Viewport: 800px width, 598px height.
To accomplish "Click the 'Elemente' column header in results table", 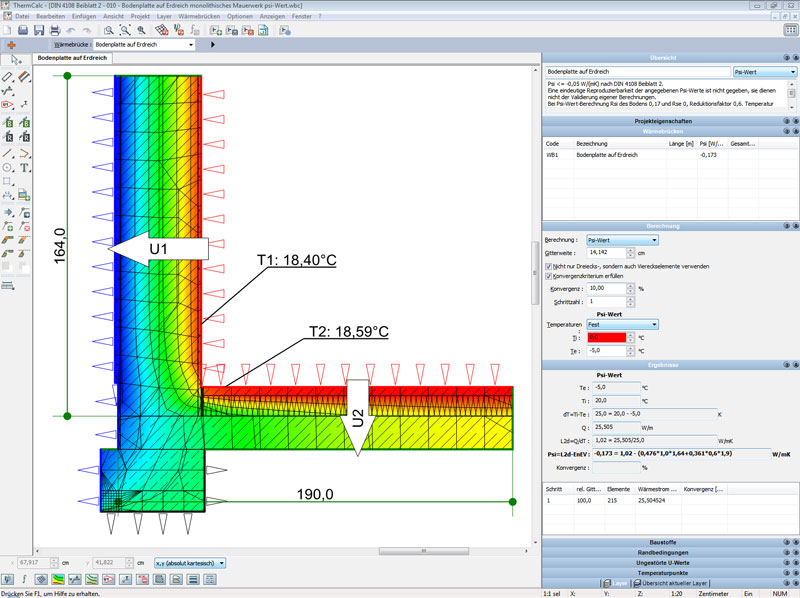I will tap(618, 489).
